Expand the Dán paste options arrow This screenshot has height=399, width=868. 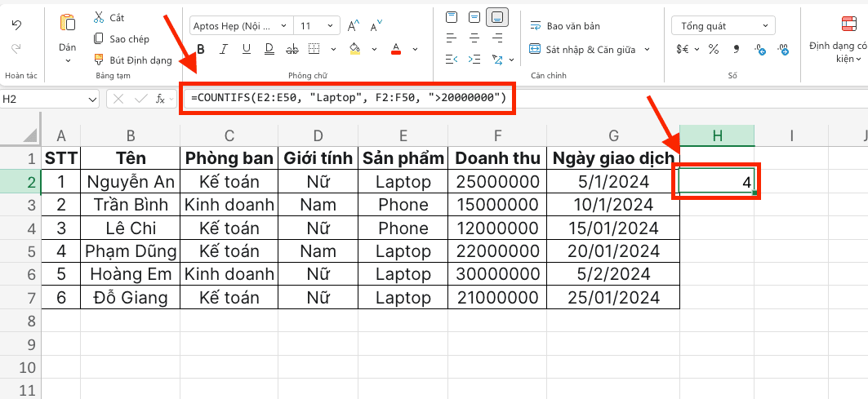click(x=68, y=60)
